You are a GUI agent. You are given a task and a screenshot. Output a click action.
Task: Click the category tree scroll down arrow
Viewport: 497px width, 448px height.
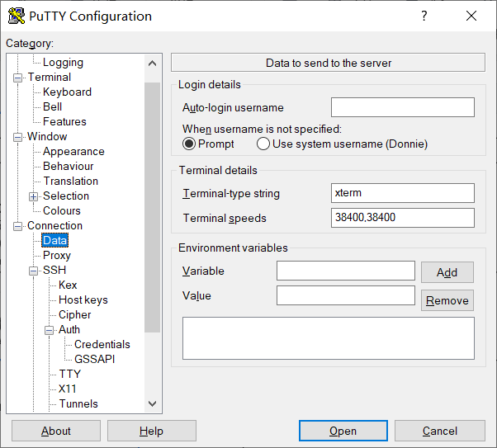click(x=152, y=403)
